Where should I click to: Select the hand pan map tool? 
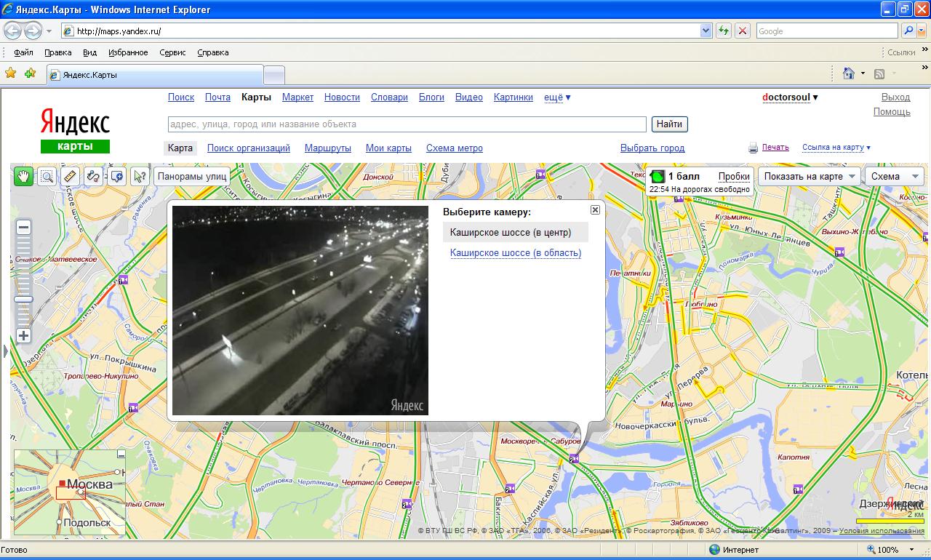tap(23, 176)
